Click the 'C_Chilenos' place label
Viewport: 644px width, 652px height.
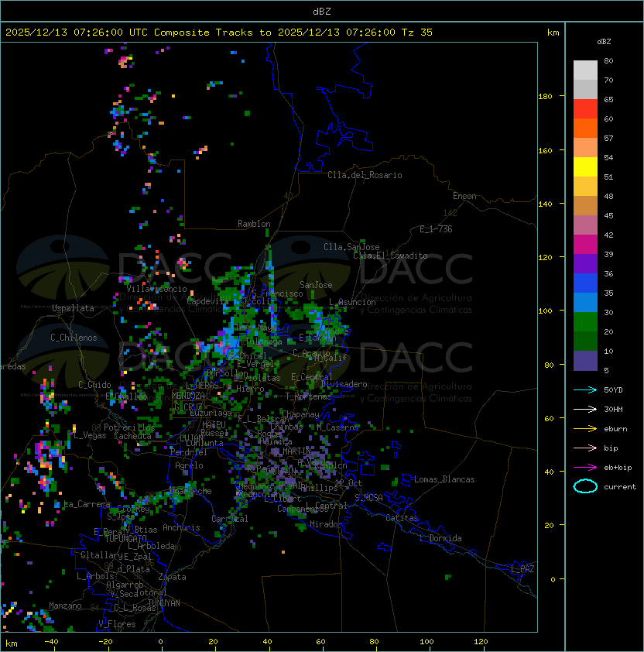(74, 338)
